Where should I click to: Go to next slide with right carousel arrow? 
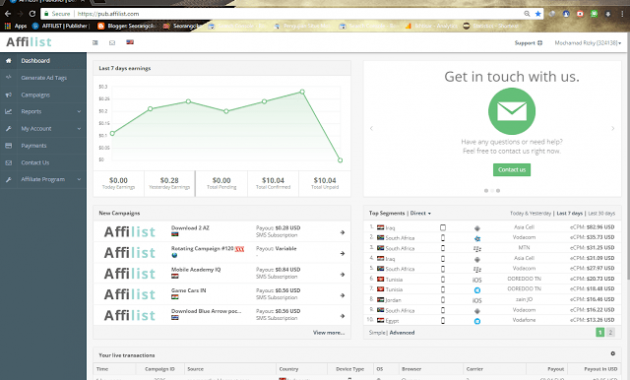coord(613,129)
